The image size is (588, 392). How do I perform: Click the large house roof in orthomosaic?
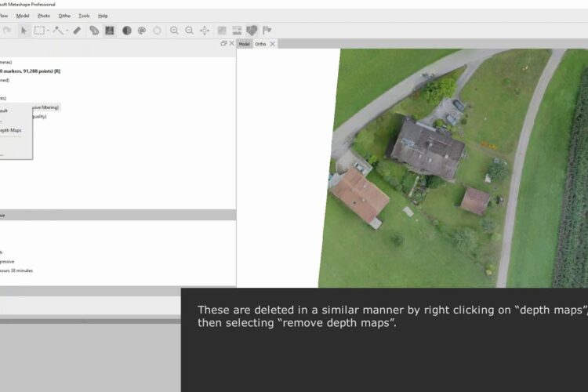tap(428, 147)
